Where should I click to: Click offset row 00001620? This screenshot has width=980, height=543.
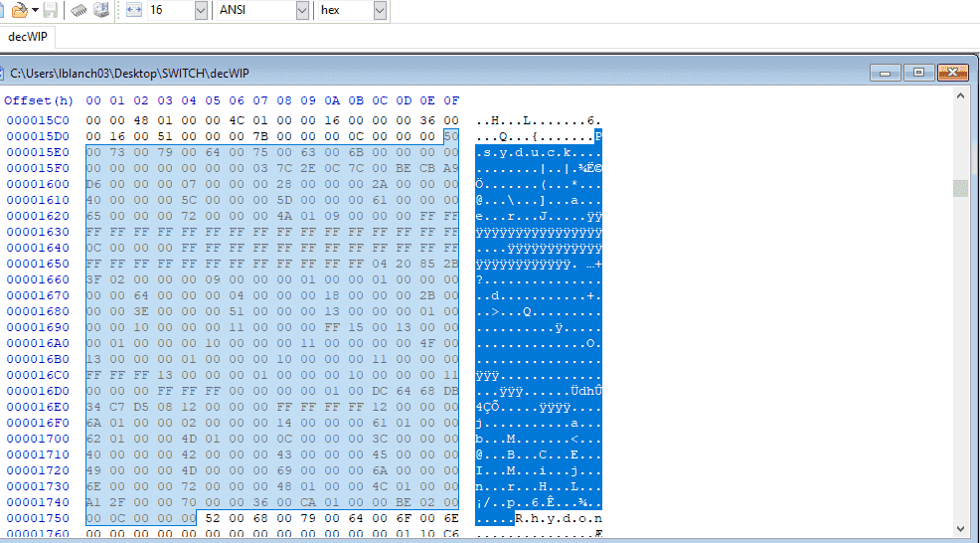[x=38, y=216]
